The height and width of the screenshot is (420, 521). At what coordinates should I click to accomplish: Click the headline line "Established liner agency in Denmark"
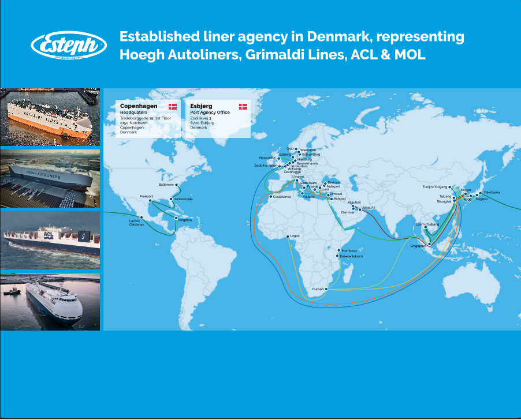(x=292, y=36)
